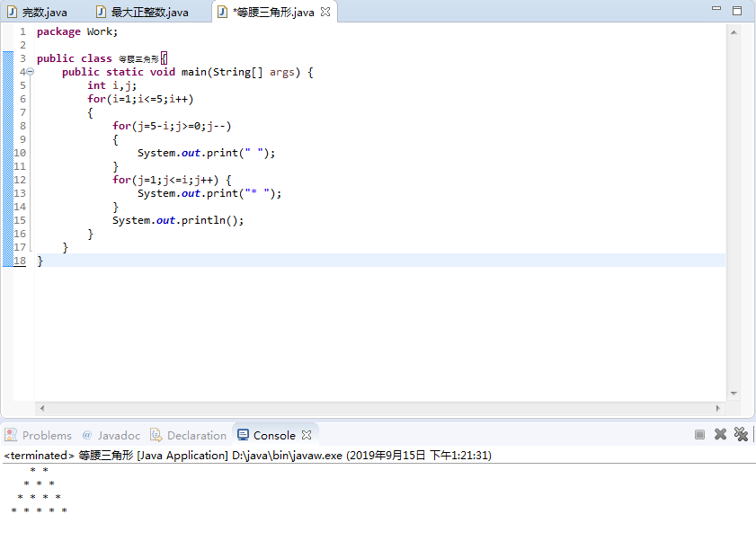Place cursor on 'package Work;' line
This screenshot has width=756, height=541.
pos(77,31)
